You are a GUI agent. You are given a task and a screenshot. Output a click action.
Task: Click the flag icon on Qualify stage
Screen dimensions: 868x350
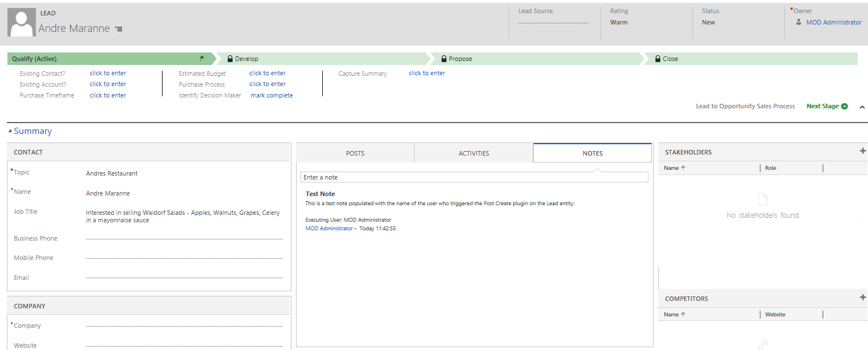(x=202, y=59)
